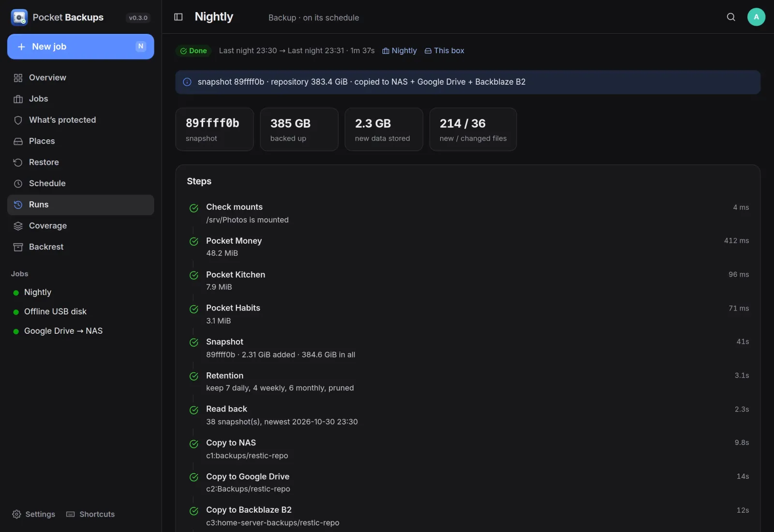774x532 pixels.
Task: Click the Retention step row title
Action: pyautogui.click(x=224, y=376)
